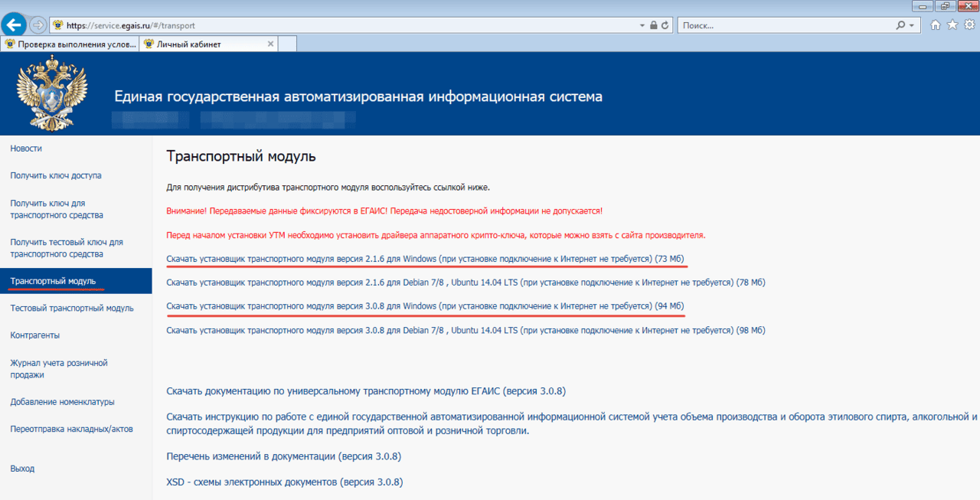Open Получить ключ для транспортного средства

coord(57,209)
